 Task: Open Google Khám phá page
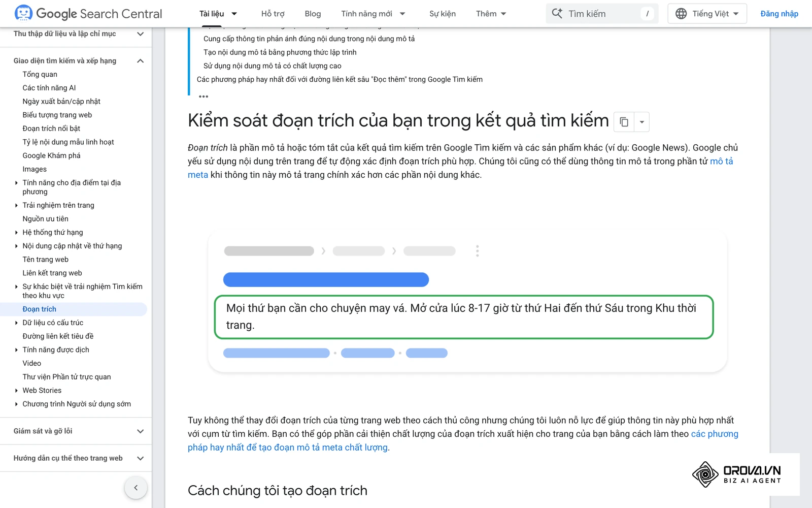51,155
